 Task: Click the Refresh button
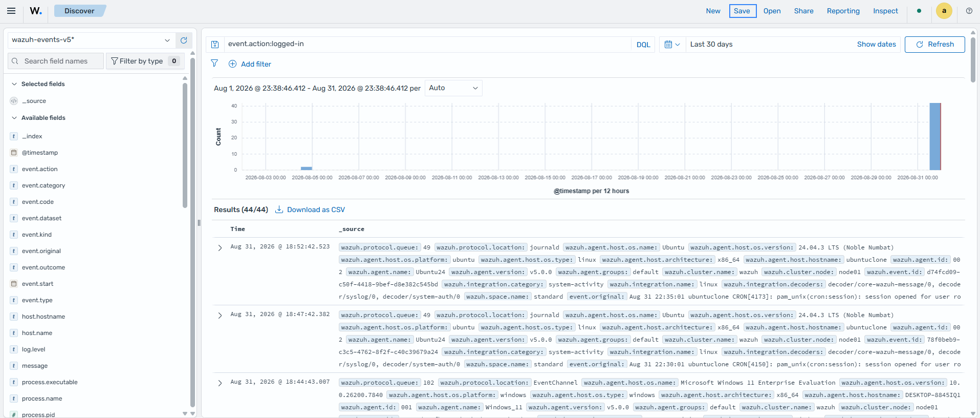[x=934, y=45]
